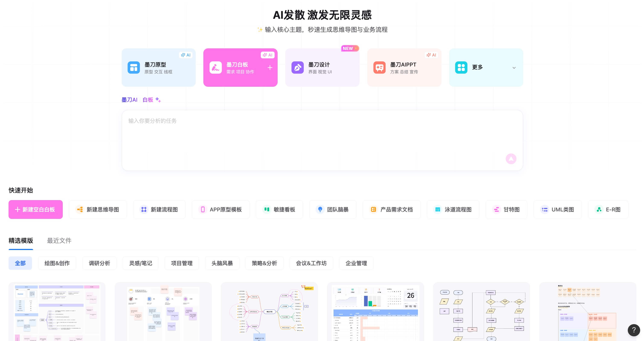Open the sticky notes brainstorm template thumbnail

click(163, 312)
